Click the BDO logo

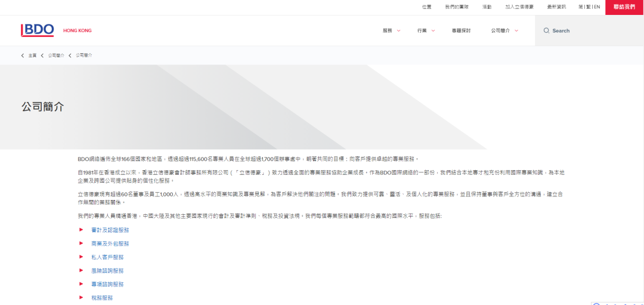(x=38, y=30)
